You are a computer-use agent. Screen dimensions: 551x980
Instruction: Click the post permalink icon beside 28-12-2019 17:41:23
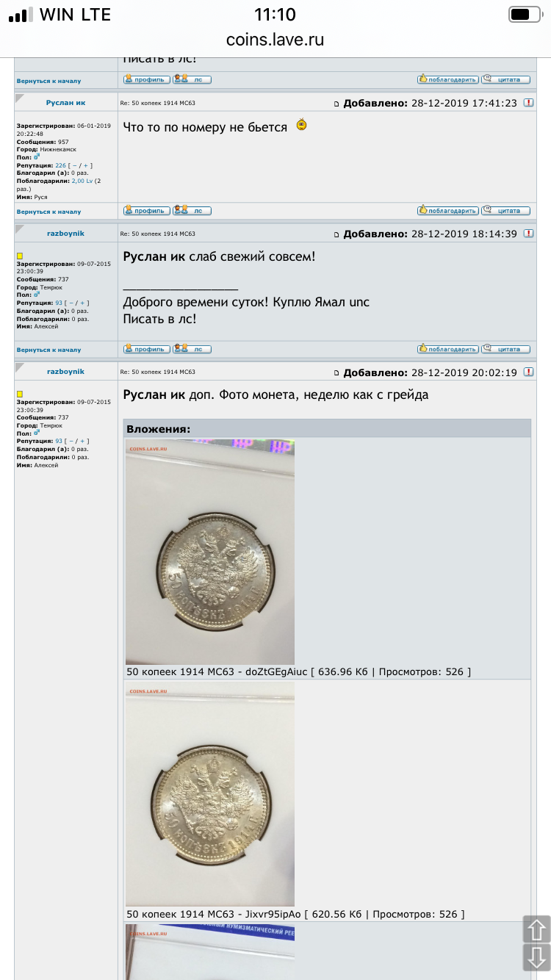(x=337, y=104)
